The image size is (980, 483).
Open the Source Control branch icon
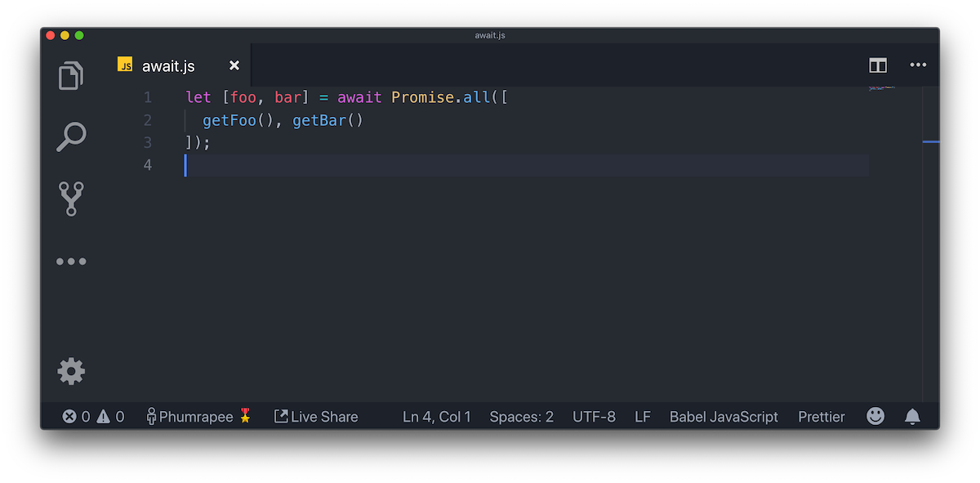click(x=71, y=199)
